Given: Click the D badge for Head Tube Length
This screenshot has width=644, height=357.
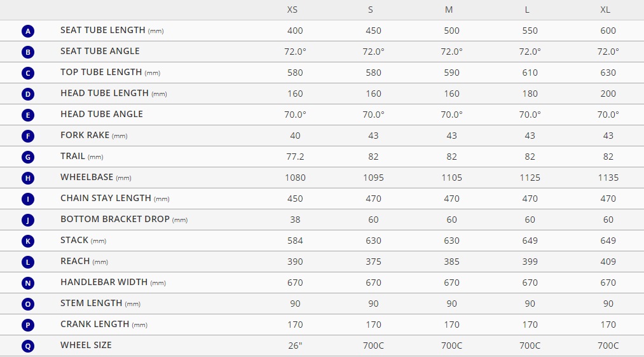Looking at the screenshot, I should click(28, 94).
